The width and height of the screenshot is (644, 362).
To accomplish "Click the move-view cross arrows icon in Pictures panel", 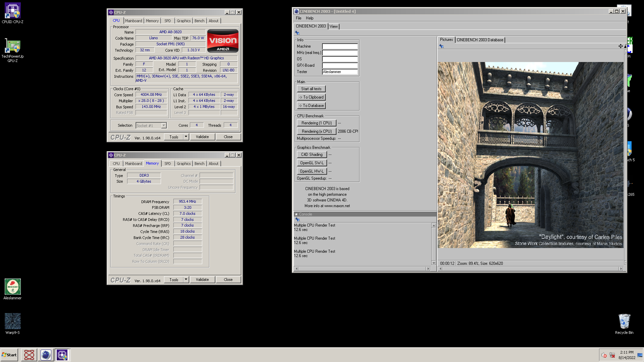I will point(621,46).
